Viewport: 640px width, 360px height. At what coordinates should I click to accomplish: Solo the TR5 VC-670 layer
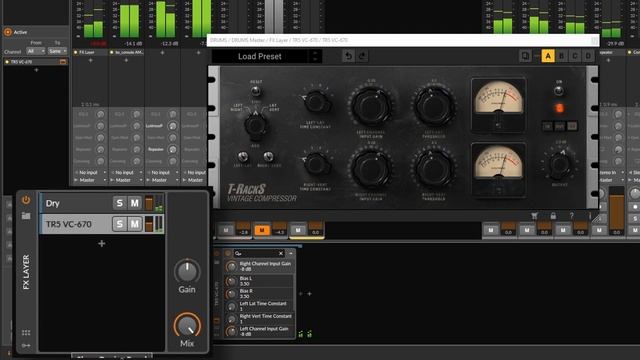coord(119,224)
